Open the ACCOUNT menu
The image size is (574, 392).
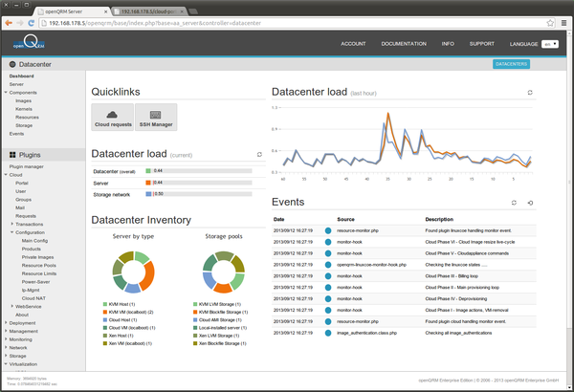[353, 44]
